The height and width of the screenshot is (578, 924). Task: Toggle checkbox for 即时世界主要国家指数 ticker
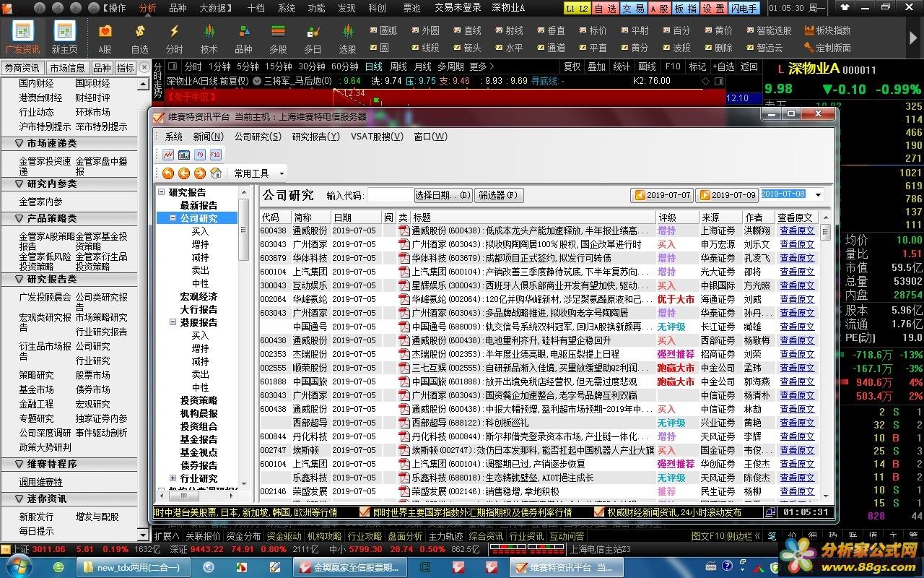[x=365, y=512]
